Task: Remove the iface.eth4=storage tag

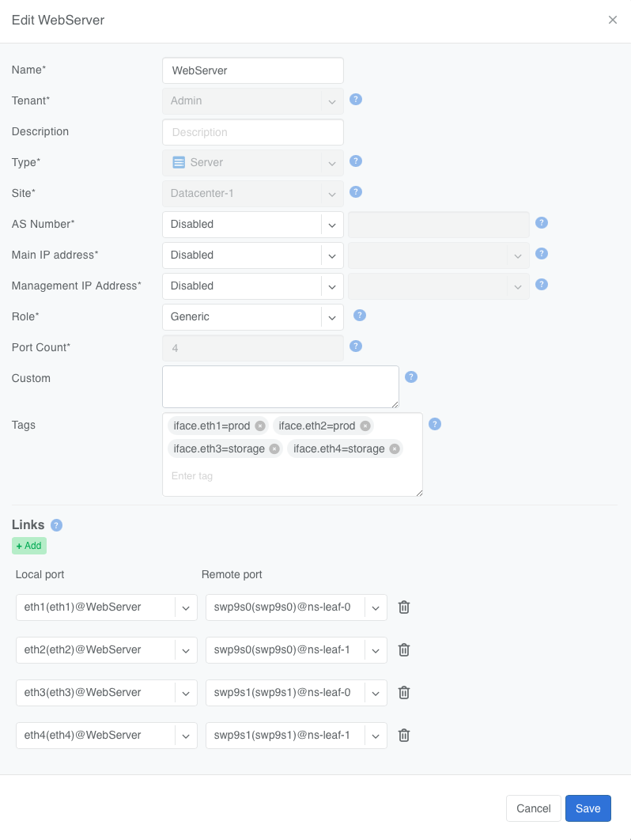Action: pyautogui.click(x=394, y=448)
